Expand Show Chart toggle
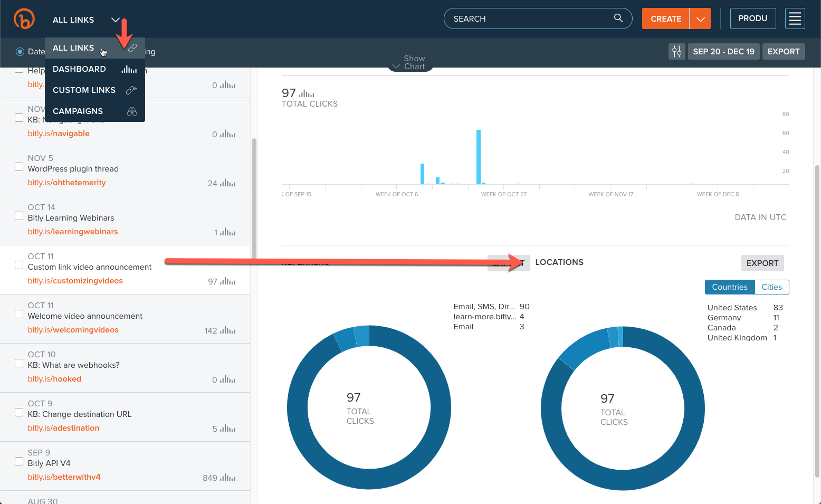Viewport: 821px width, 504px height. 410,63
